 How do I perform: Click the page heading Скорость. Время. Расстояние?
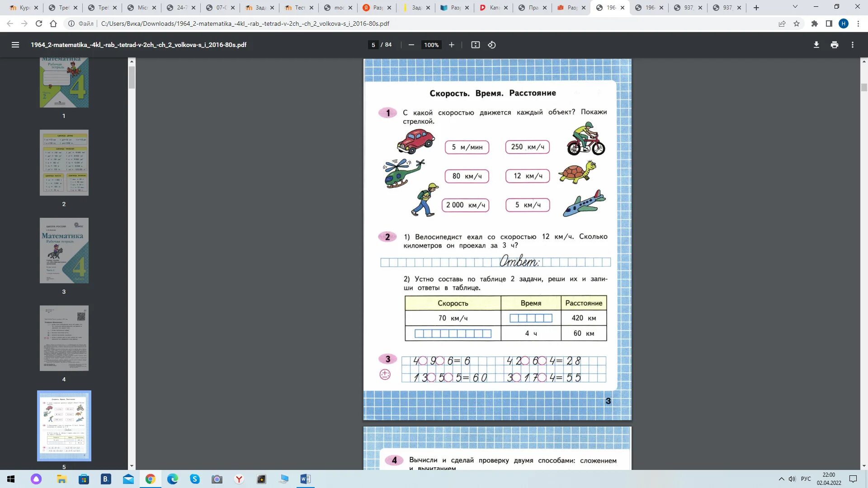tap(492, 93)
